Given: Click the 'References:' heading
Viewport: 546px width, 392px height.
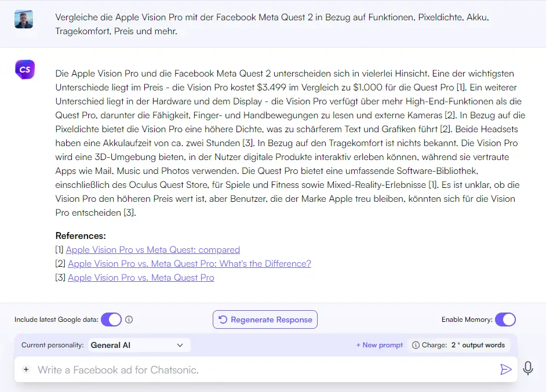Looking at the screenshot, I should 81,236.
